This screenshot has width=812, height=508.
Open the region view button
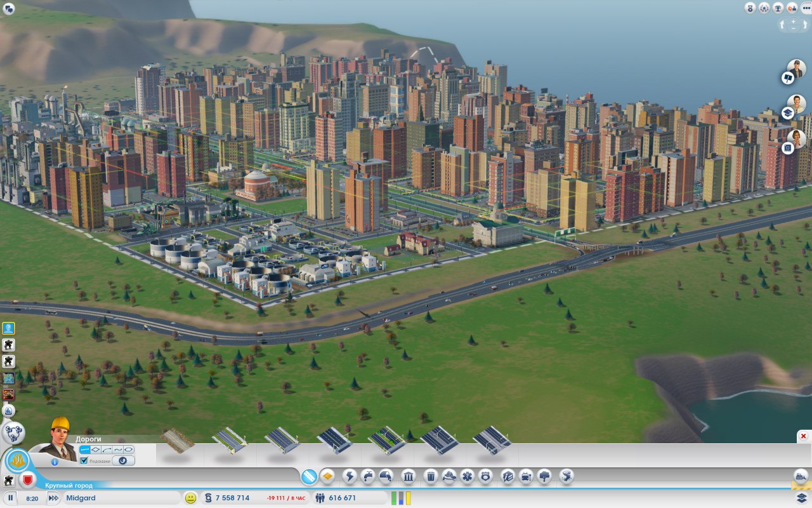(13, 432)
